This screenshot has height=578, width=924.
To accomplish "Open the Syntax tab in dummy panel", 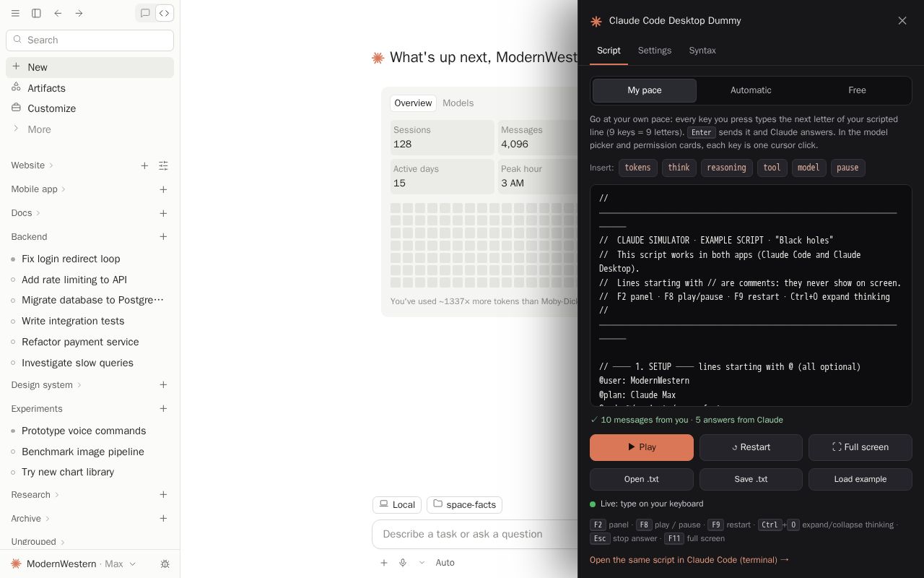I will pyautogui.click(x=702, y=51).
